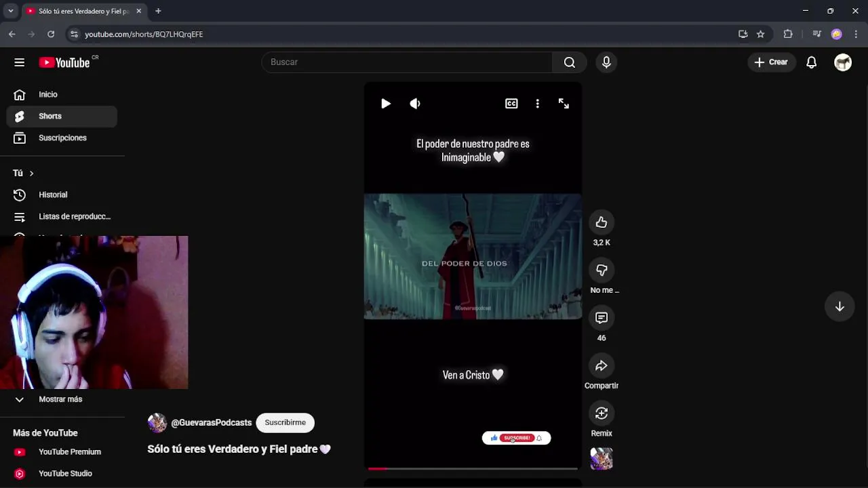This screenshot has height=488, width=868.
Task: Reload the browser page
Action: tap(51, 34)
